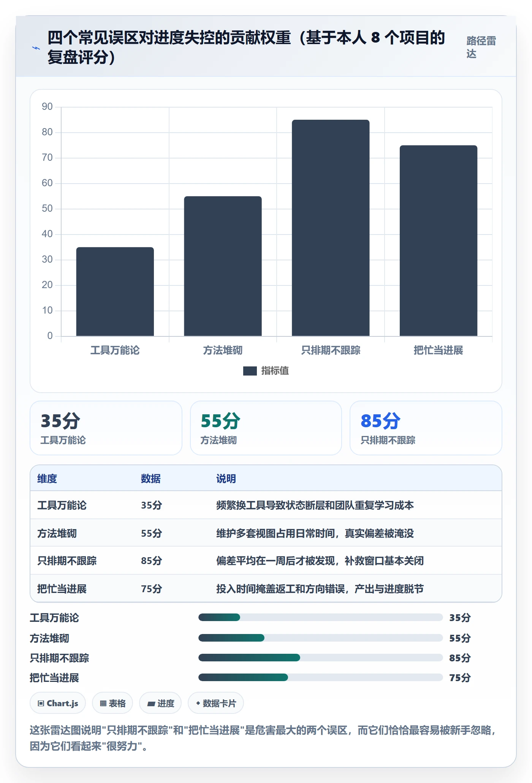Click the 工具万能论 progress row label
The image size is (532, 783).
point(54,618)
